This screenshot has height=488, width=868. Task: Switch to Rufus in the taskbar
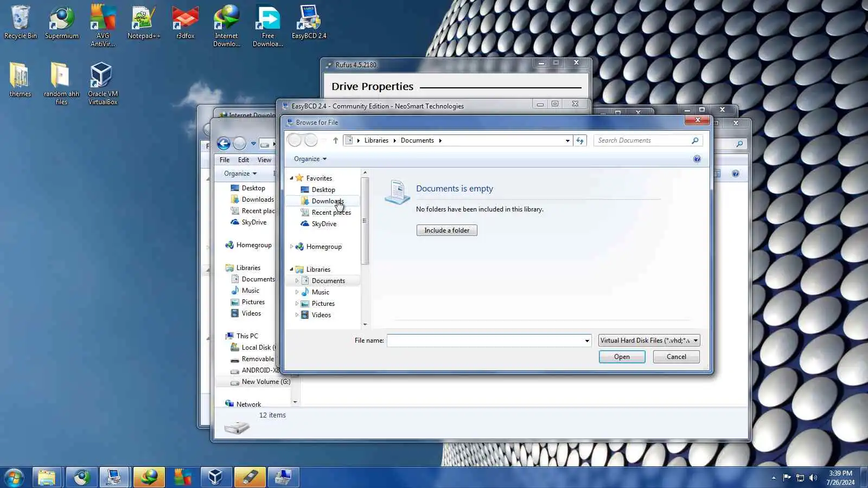pyautogui.click(x=250, y=477)
